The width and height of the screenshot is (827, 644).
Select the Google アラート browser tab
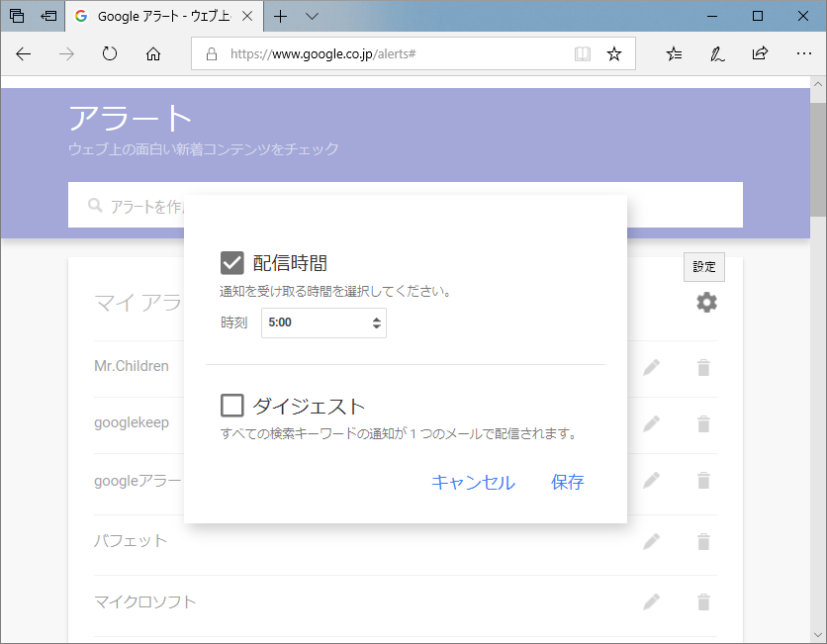coord(164,17)
